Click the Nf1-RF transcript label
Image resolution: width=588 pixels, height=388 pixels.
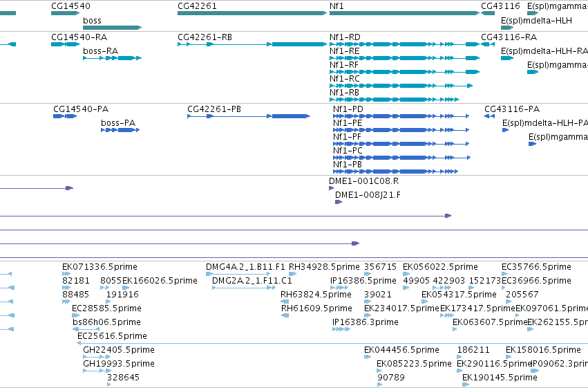tap(344, 65)
